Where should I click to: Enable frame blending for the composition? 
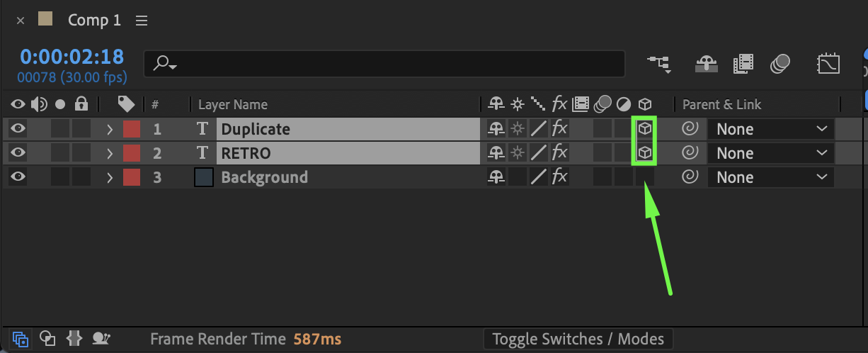pyautogui.click(x=743, y=65)
